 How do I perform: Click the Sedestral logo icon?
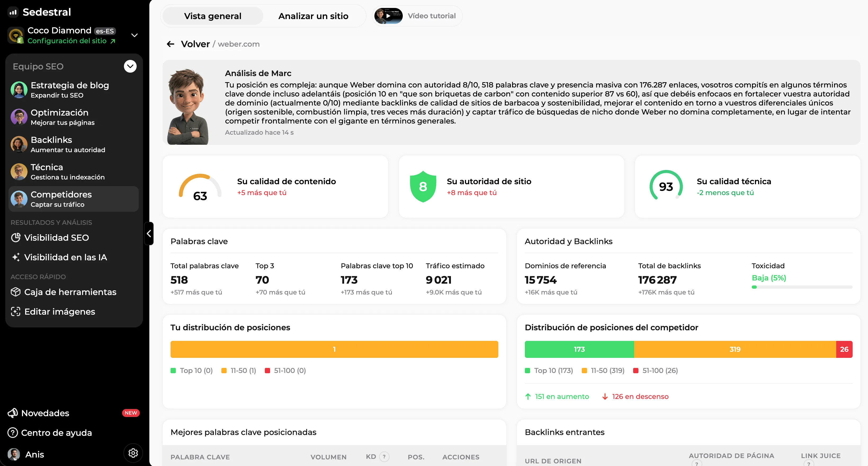coord(13,12)
